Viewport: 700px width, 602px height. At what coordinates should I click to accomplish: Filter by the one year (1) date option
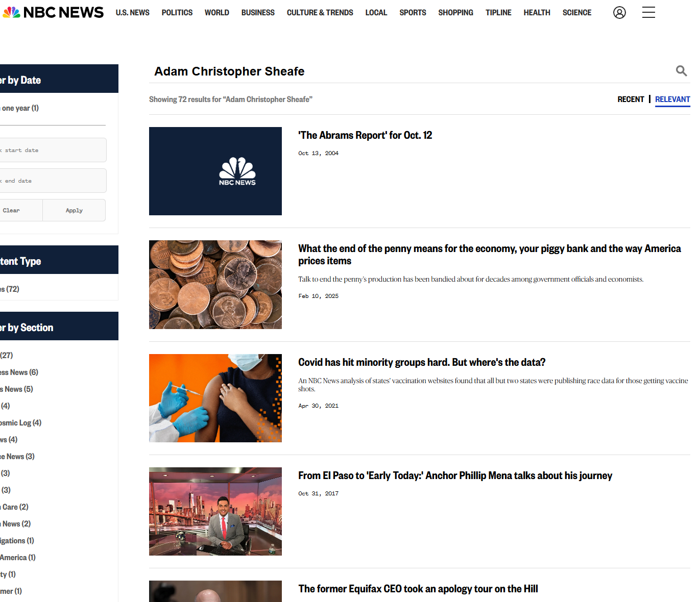[19, 108]
